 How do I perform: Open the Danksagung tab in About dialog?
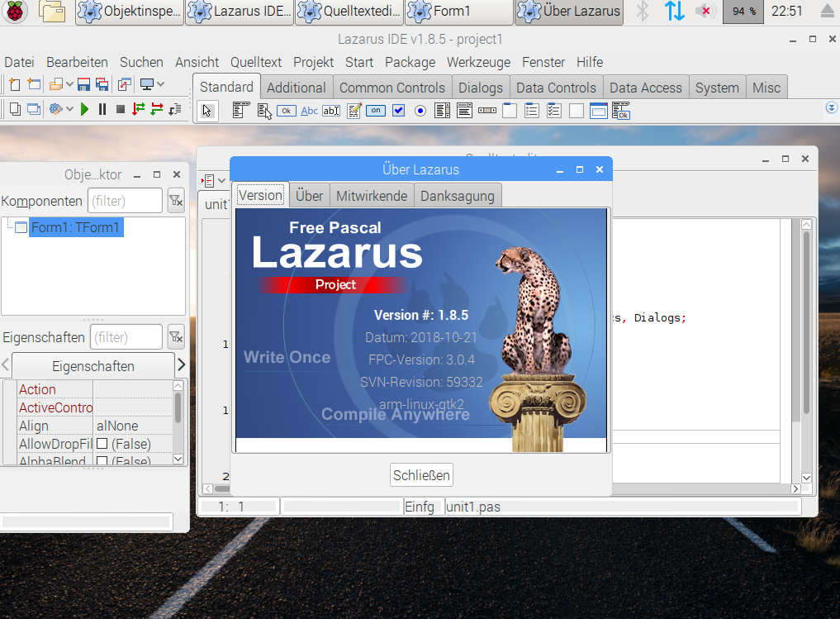458,196
